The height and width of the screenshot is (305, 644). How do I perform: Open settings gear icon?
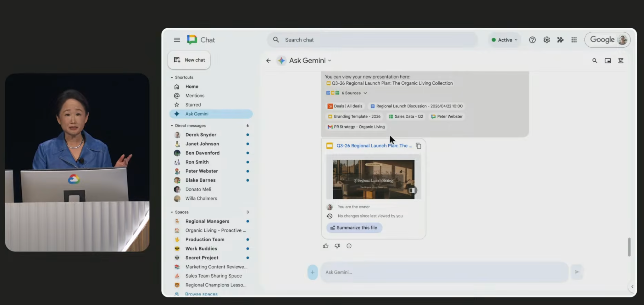pos(547,40)
